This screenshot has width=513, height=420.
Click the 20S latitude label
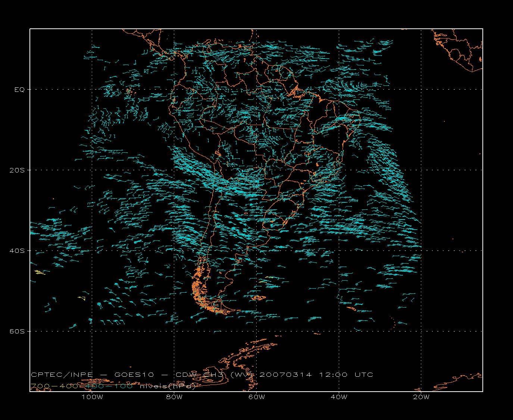pos(17,170)
